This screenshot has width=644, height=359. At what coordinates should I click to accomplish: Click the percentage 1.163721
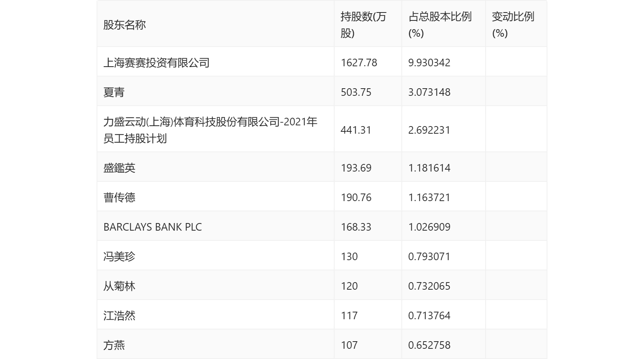point(429,197)
